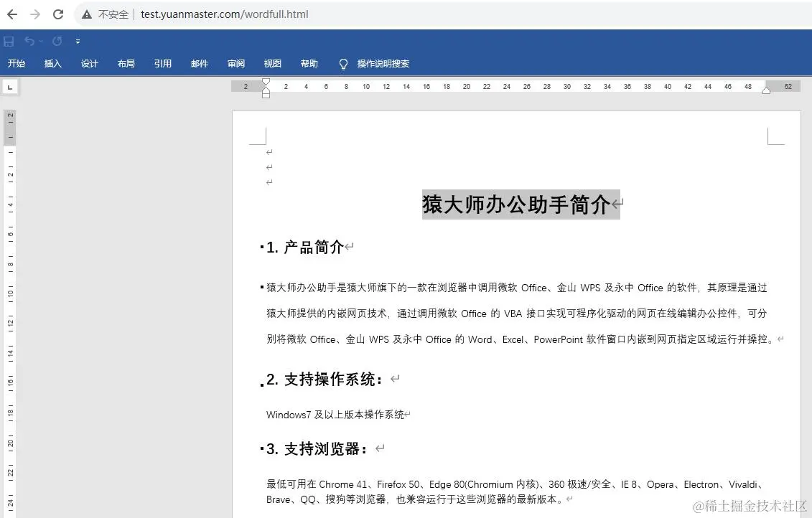
Task: Click the vertical ruler on the left
Action: (x=10, y=314)
